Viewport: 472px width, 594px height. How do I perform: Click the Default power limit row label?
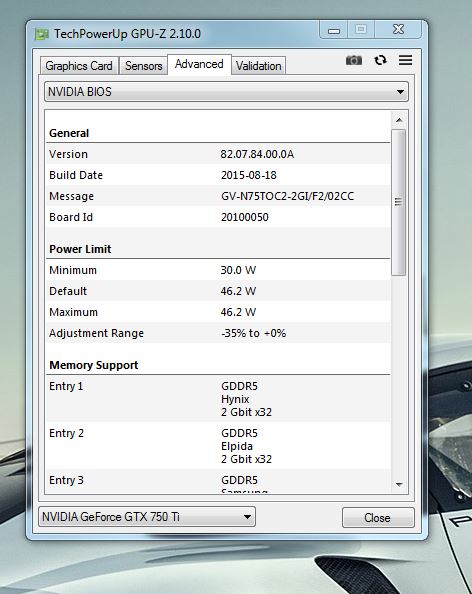coord(68,291)
